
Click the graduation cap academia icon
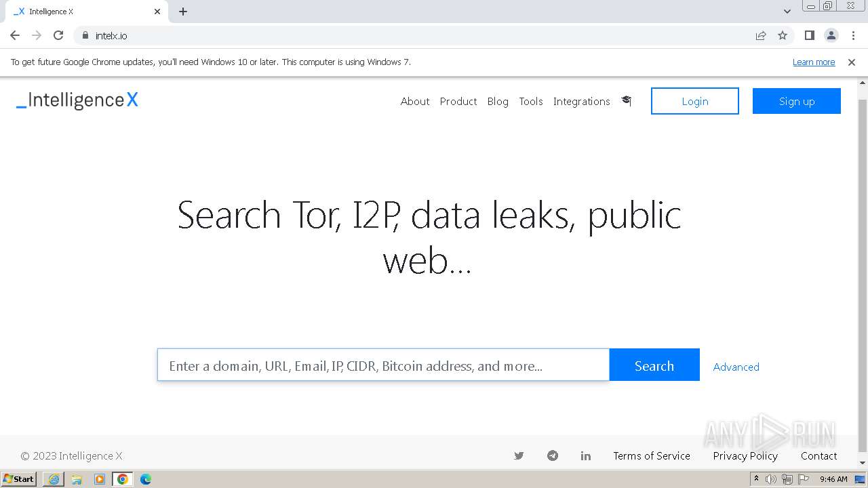tap(626, 101)
